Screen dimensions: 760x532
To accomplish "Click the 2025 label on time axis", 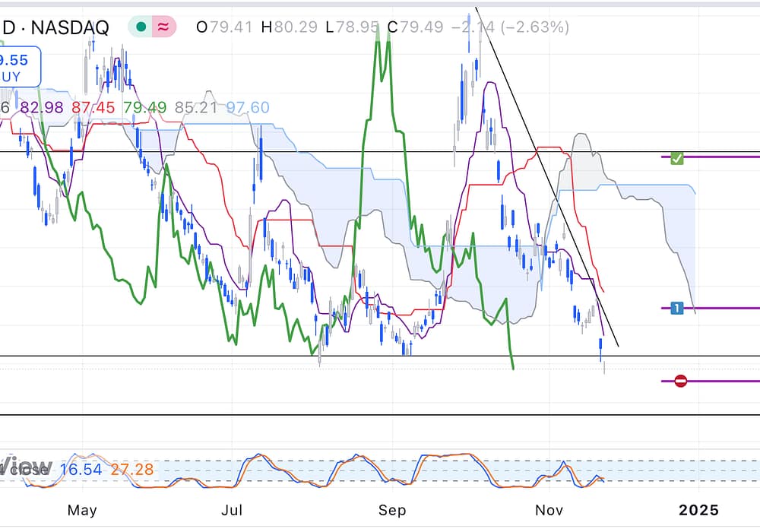I will click(698, 510).
